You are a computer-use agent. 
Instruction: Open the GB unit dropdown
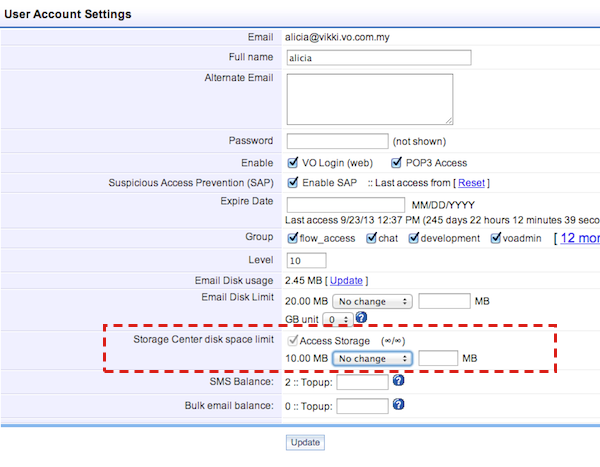coord(341,318)
